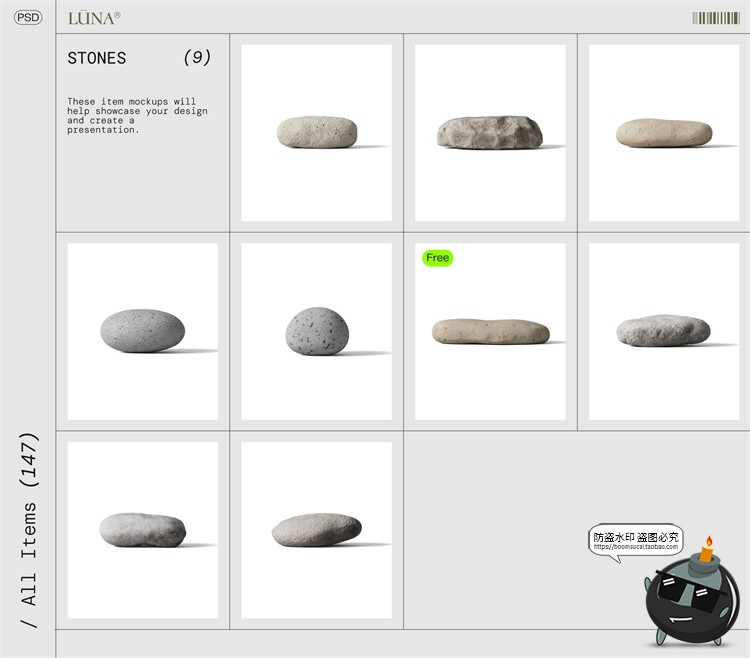Click the (9) item count
The width and height of the screenshot is (750, 658).
click(x=197, y=58)
